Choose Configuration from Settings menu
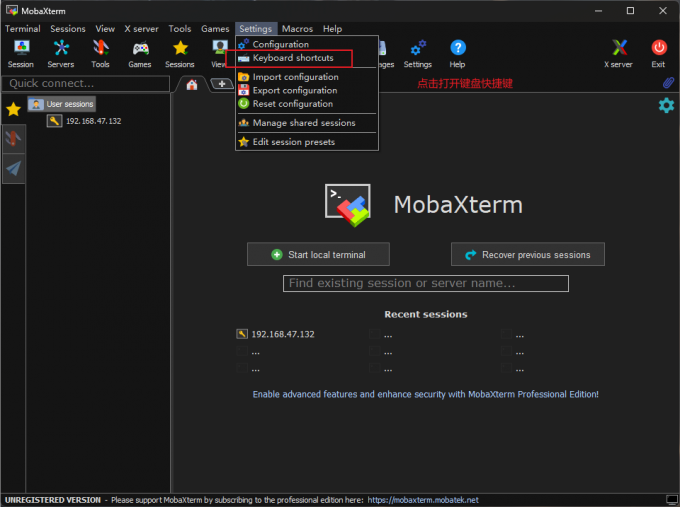This screenshot has height=507, width=680. [x=307, y=44]
